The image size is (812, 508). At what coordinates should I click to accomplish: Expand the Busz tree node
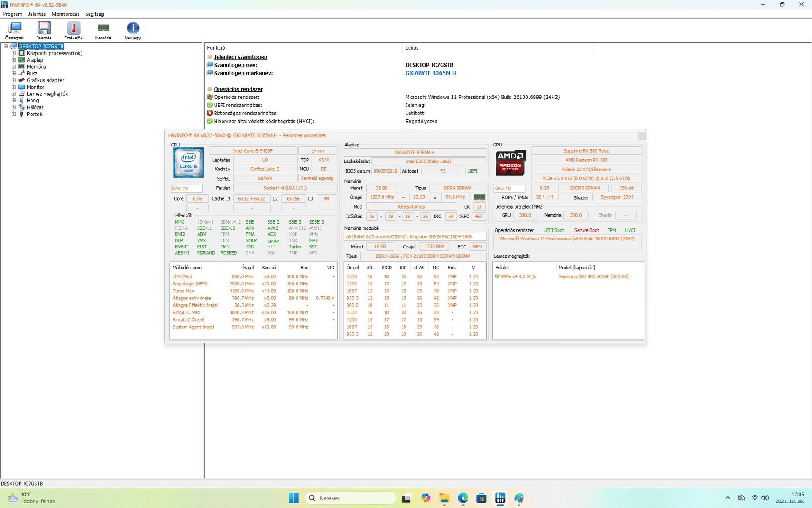pos(14,74)
